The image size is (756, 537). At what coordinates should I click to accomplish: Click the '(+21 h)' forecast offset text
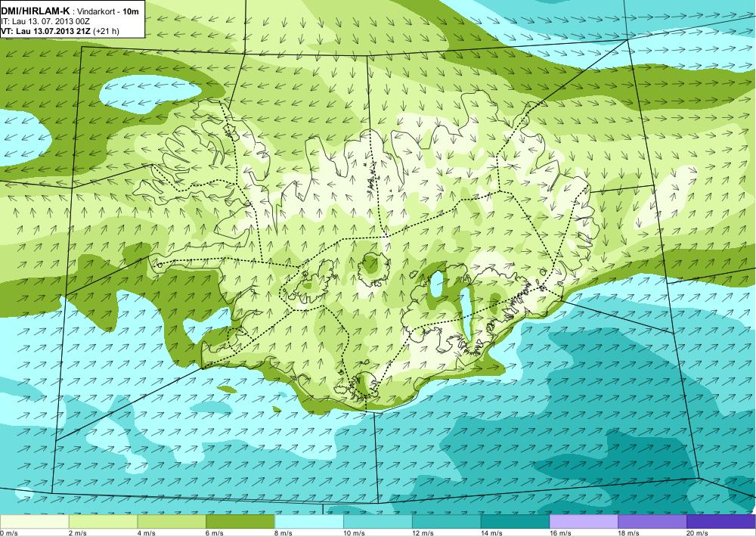click(106, 31)
